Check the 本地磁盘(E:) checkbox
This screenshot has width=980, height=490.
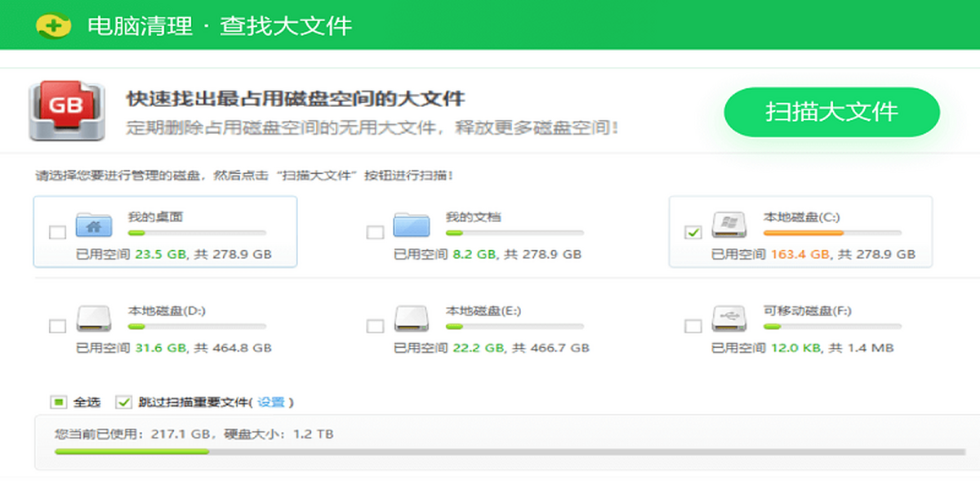[x=375, y=325]
